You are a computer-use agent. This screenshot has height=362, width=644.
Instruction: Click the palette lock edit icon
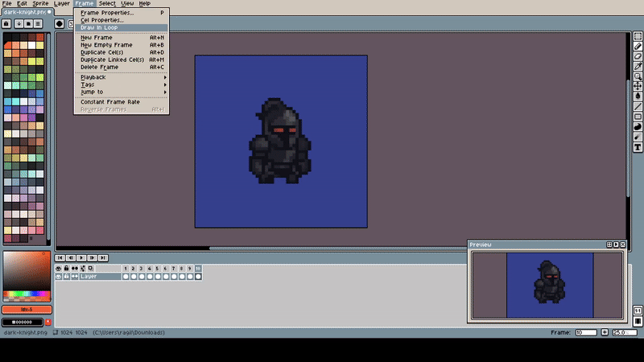(x=6, y=24)
